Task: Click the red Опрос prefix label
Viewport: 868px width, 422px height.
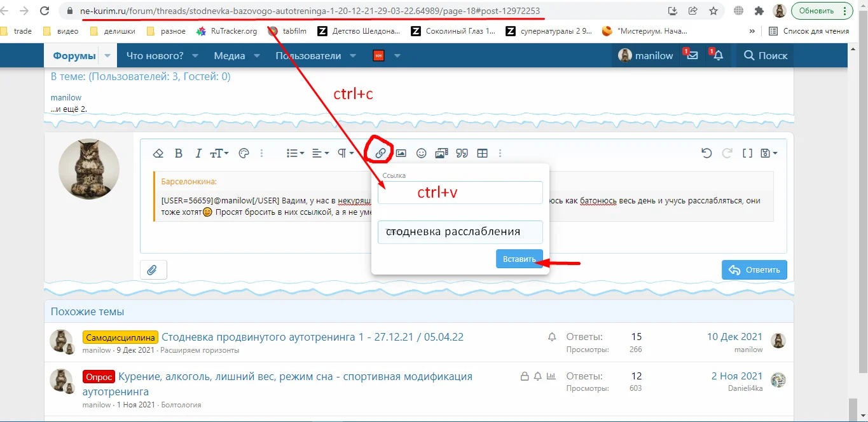Action: coord(99,377)
